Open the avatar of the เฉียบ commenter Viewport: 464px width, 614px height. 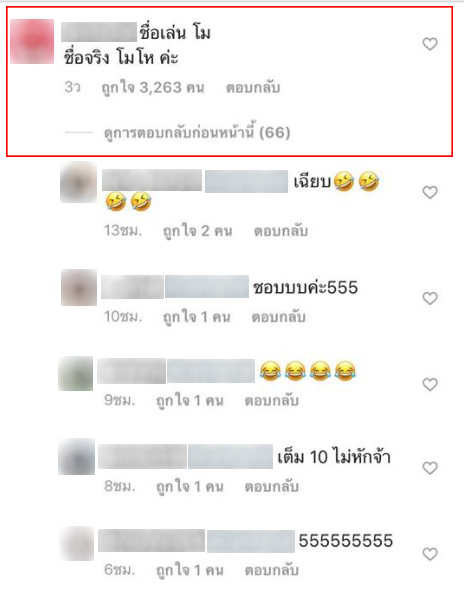point(78,182)
